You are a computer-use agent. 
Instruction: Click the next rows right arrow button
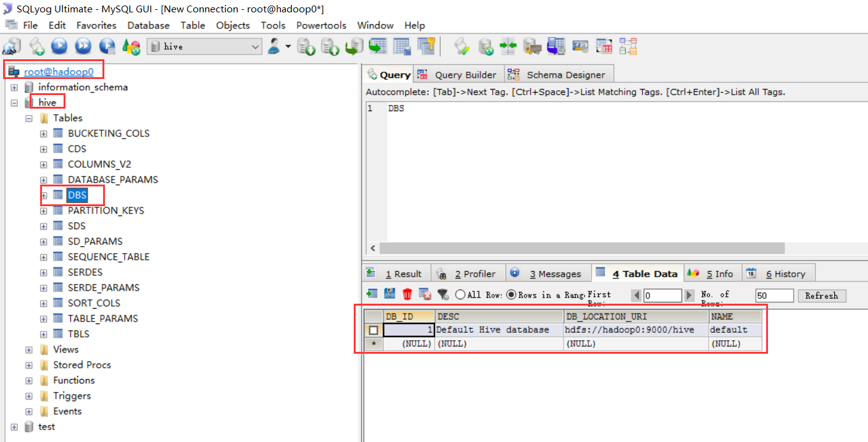tap(690, 296)
